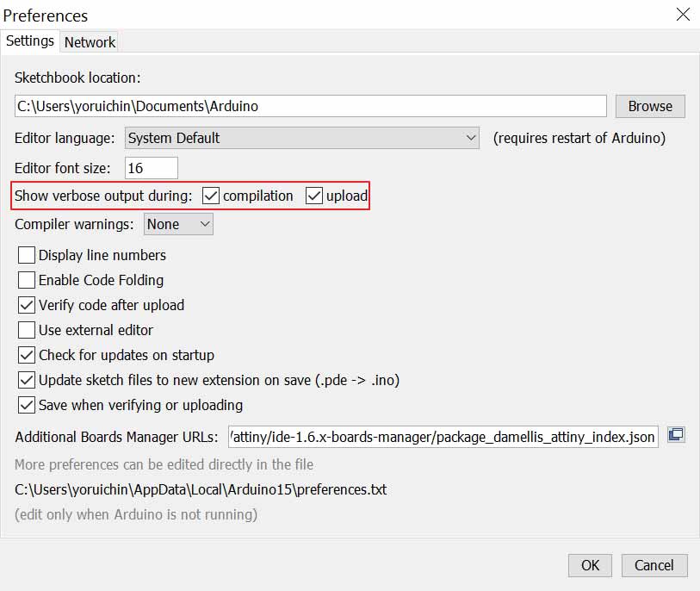The width and height of the screenshot is (700, 591).
Task: Select the Settings tab
Action: (30, 41)
